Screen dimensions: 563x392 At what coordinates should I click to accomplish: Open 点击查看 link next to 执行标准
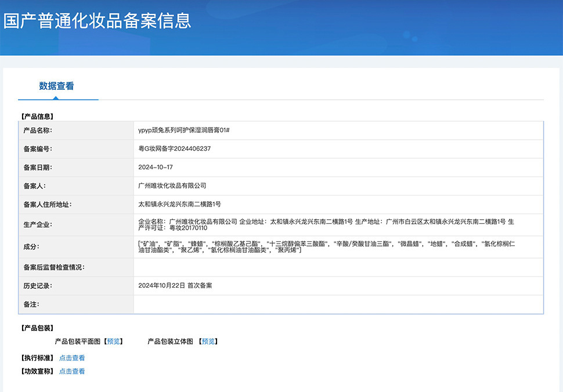pyautogui.click(x=72, y=358)
